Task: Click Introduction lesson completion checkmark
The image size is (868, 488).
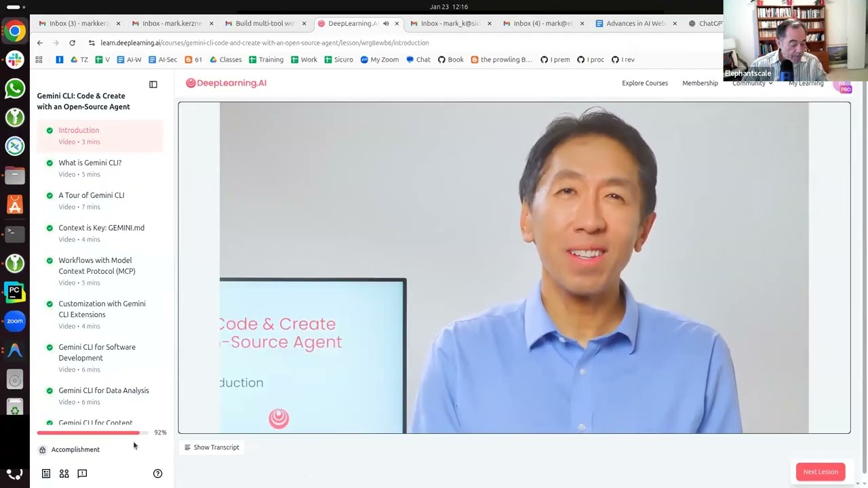Action: 50,130
